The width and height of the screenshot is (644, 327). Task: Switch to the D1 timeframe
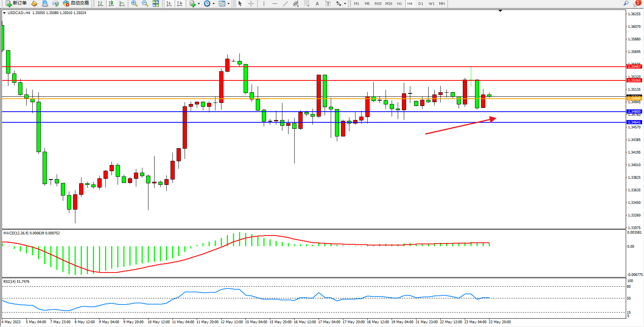coord(421,3)
